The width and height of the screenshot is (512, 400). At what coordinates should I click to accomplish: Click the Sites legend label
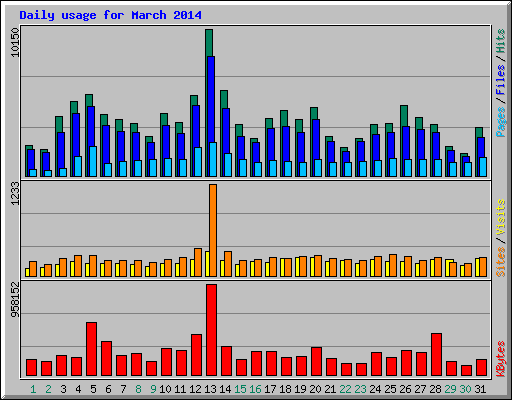[500, 262]
